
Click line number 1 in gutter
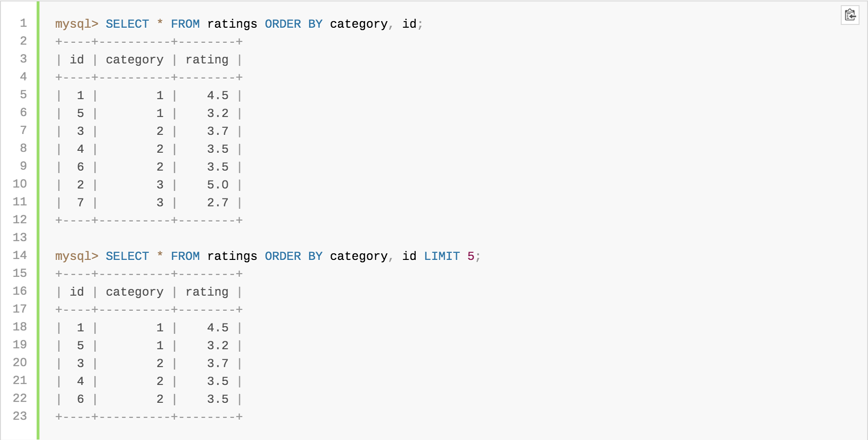(23, 23)
